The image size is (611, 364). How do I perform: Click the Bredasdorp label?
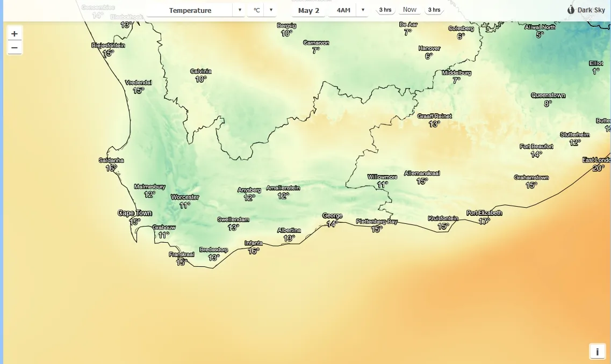pyautogui.click(x=214, y=250)
